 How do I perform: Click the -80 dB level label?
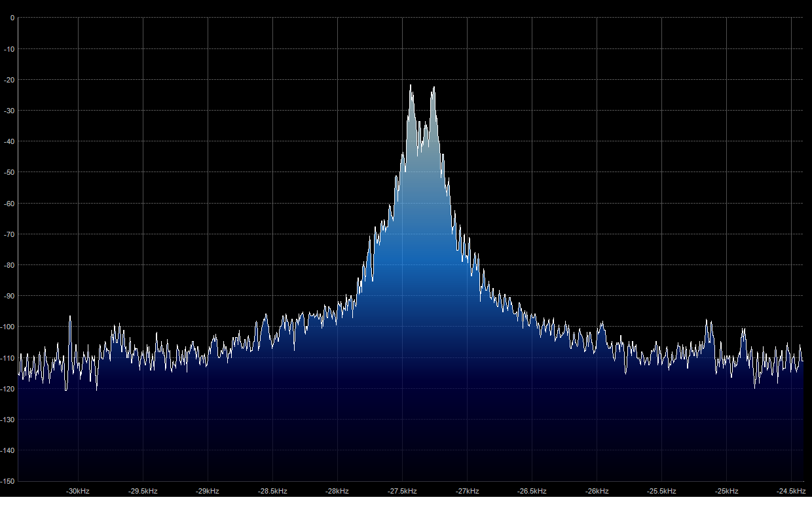(x=10, y=265)
